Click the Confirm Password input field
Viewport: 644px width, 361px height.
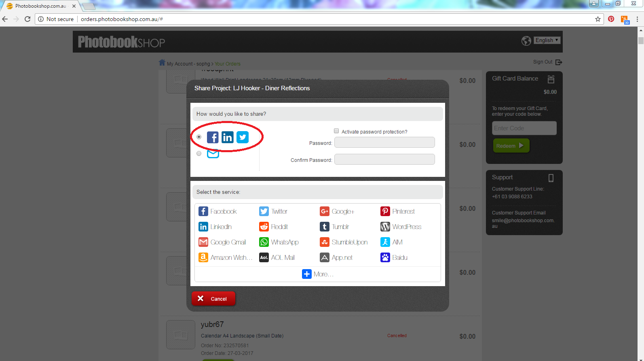click(x=384, y=159)
